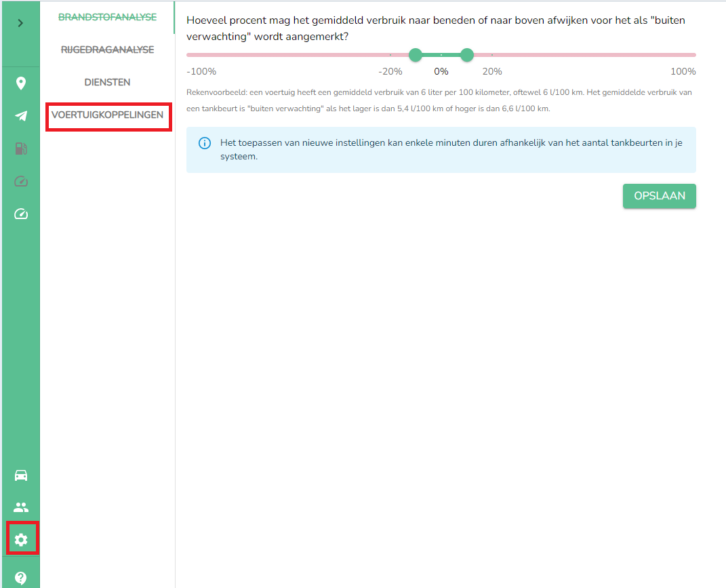Click the 'Hoeveel procent' question heading
Screen dimensions: 726x588
[x=436, y=28]
